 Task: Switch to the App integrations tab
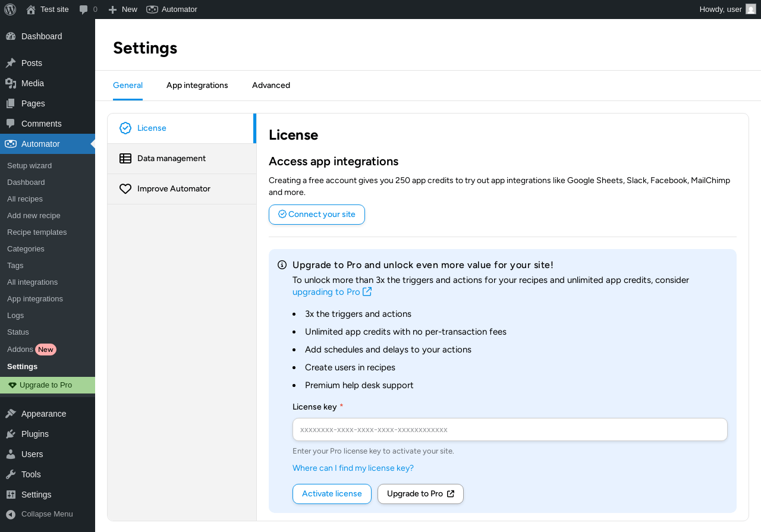coord(197,85)
